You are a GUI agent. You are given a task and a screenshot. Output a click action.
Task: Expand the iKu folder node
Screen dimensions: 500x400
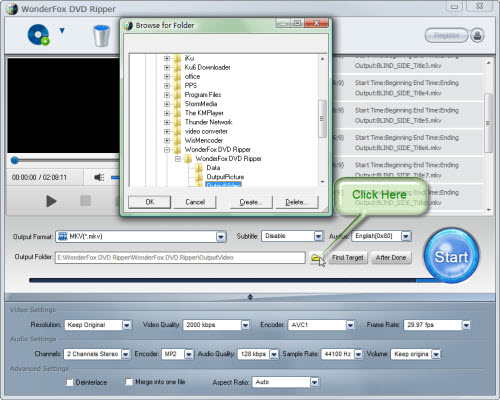[x=167, y=58]
